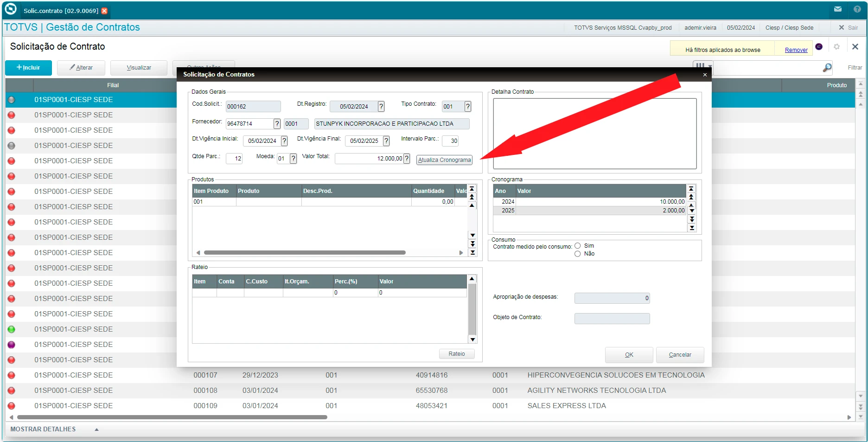The width and height of the screenshot is (868, 442).
Task: Open date picker for Dt.Vigência Final
Action: point(386,141)
